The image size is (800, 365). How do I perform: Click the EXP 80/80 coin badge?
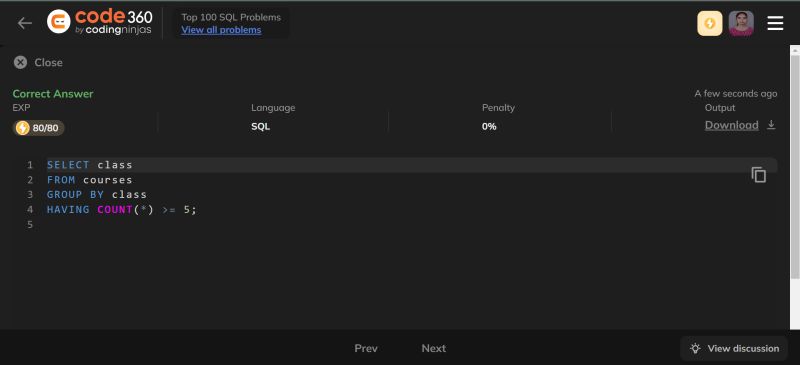tap(39, 128)
